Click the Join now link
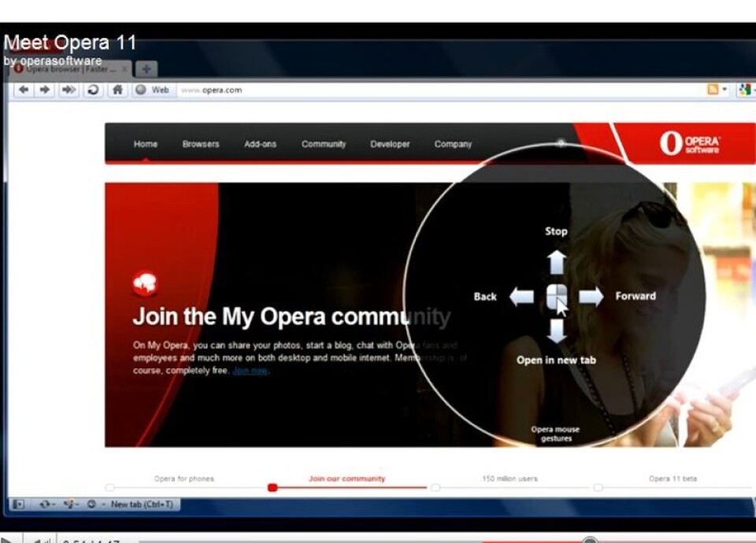756x543 pixels. (x=250, y=371)
